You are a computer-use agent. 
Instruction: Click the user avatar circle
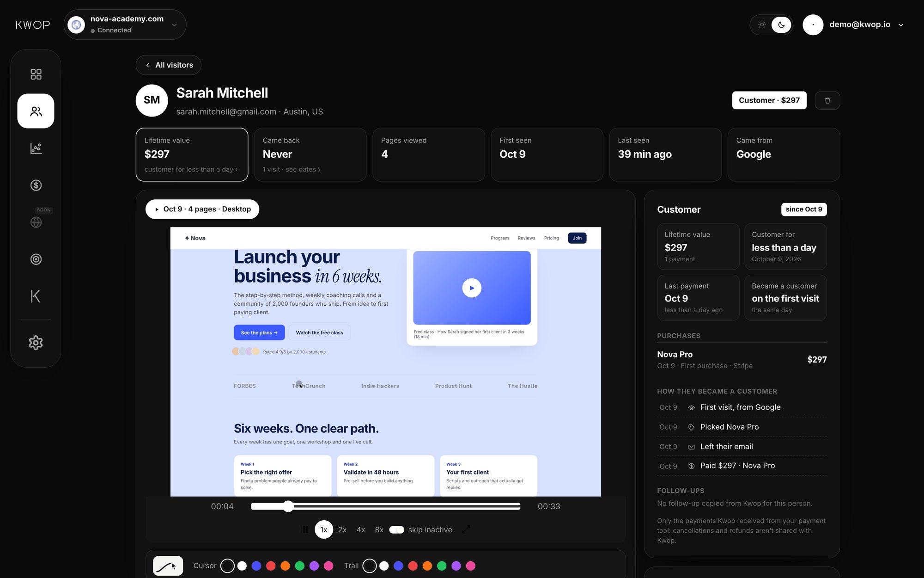click(x=813, y=25)
